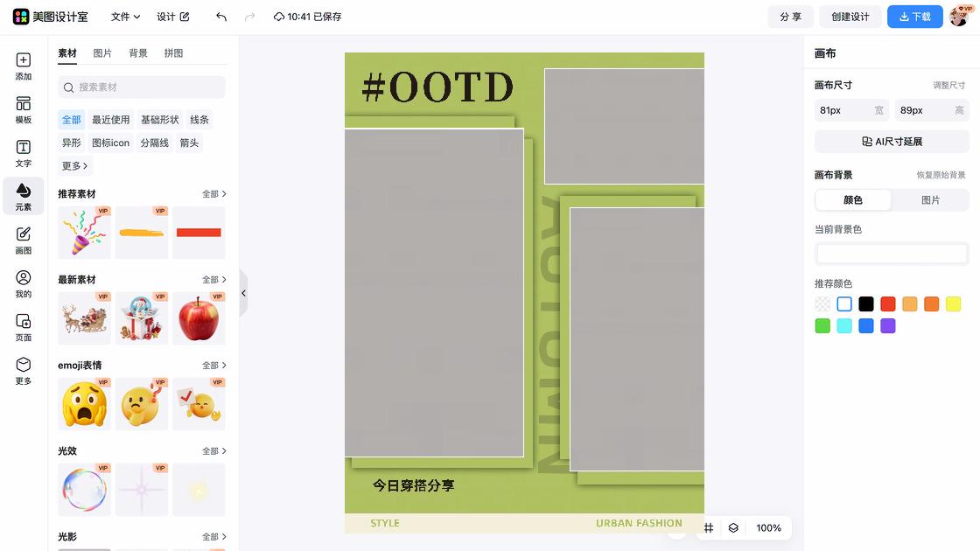Screen dimensions: 980x551
Task: View all emoji表情 items
Action: 213,366
